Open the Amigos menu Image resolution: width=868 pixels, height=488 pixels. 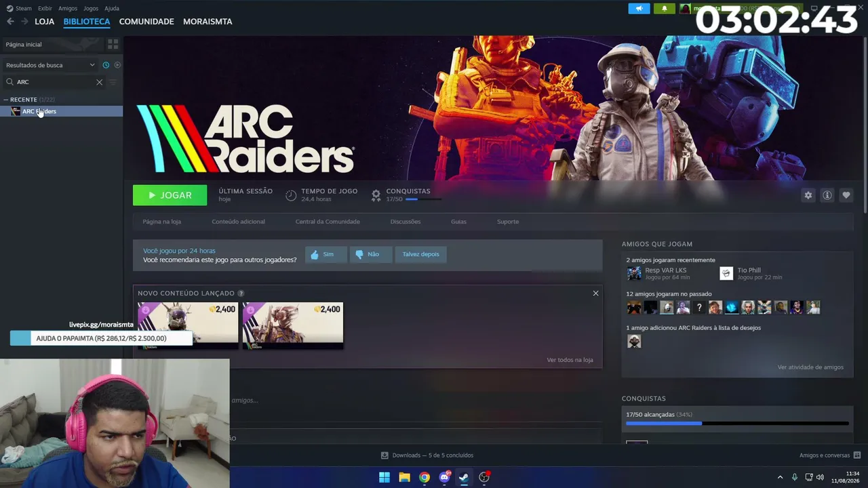(68, 8)
